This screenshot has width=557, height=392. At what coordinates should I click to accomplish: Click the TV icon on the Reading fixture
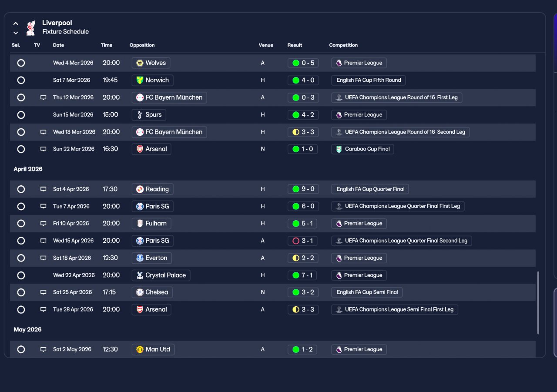pyautogui.click(x=44, y=189)
